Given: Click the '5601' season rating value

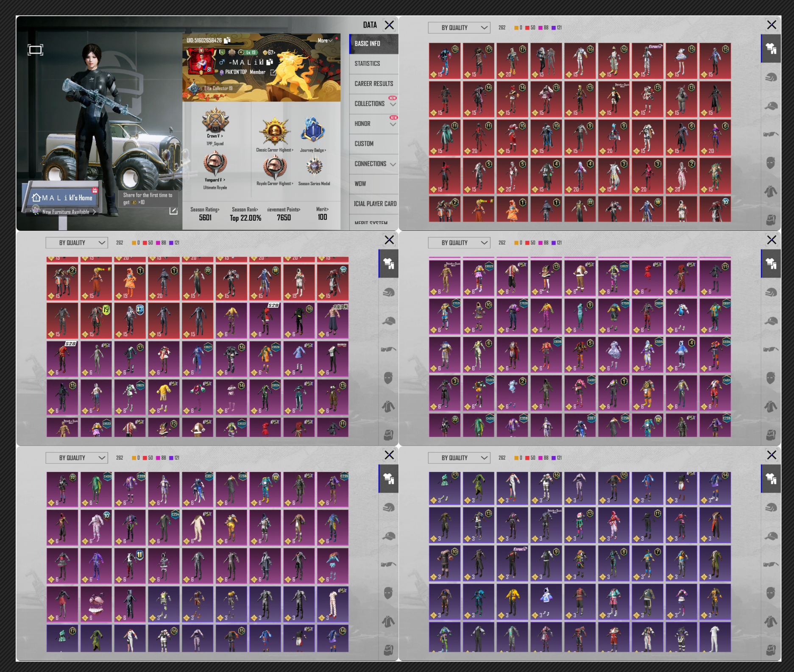Looking at the screenshot, I should [x=205, y=218].
